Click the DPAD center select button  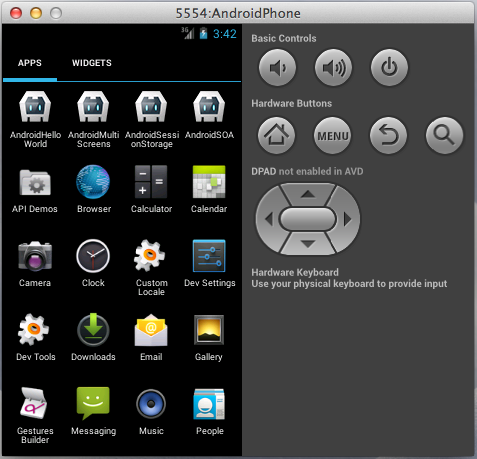[x=307, y=219]
